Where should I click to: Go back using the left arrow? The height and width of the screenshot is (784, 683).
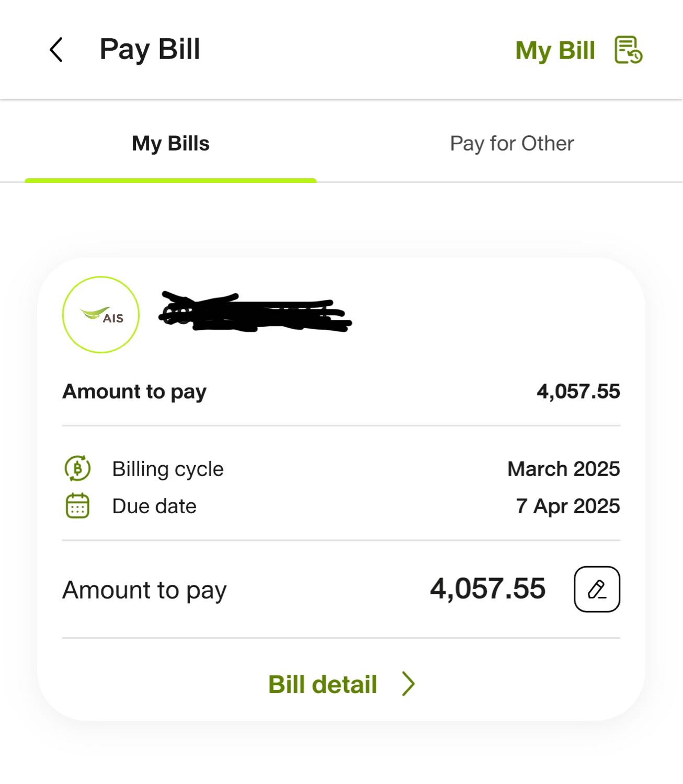(56, 50)
